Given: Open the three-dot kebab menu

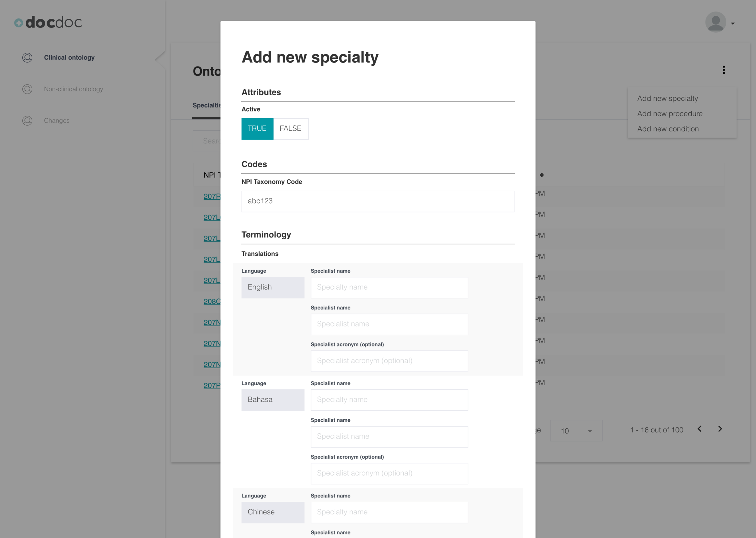Looking at the screenshot, I should pos(724,70).
